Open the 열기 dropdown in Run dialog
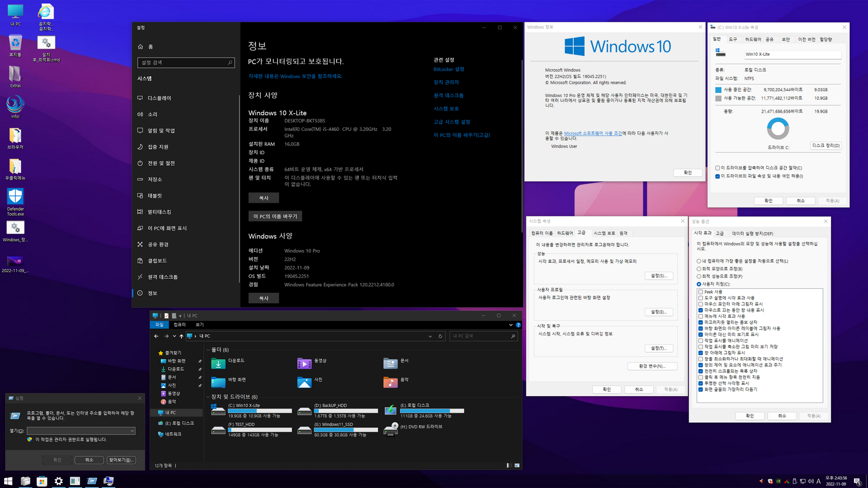Image resolution: width=868 pixels, height=488 pixels. [x=132, y=431]
